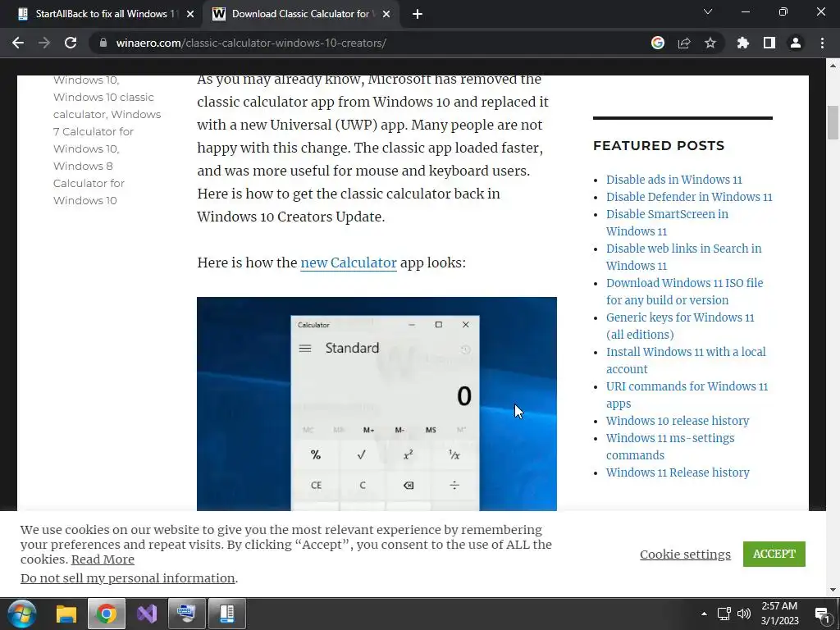Image resolution: width=840 pixels, height=630 pixels.
Task: Click the volume speaker tray icon
Action: point(743,614)
